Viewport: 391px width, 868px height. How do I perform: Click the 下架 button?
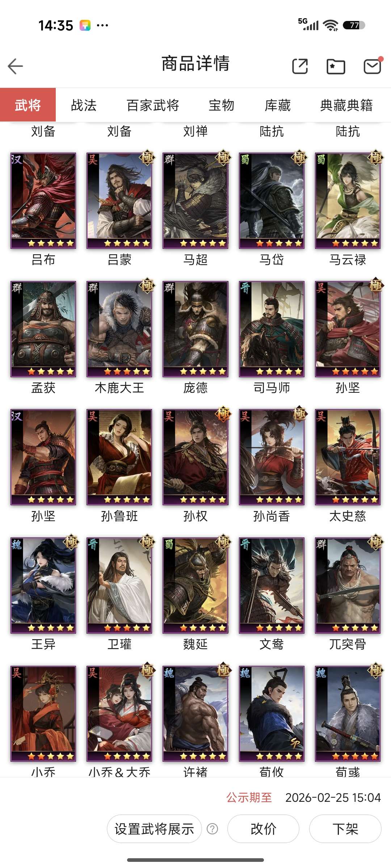pyautogui.click(x=345, y=829)
